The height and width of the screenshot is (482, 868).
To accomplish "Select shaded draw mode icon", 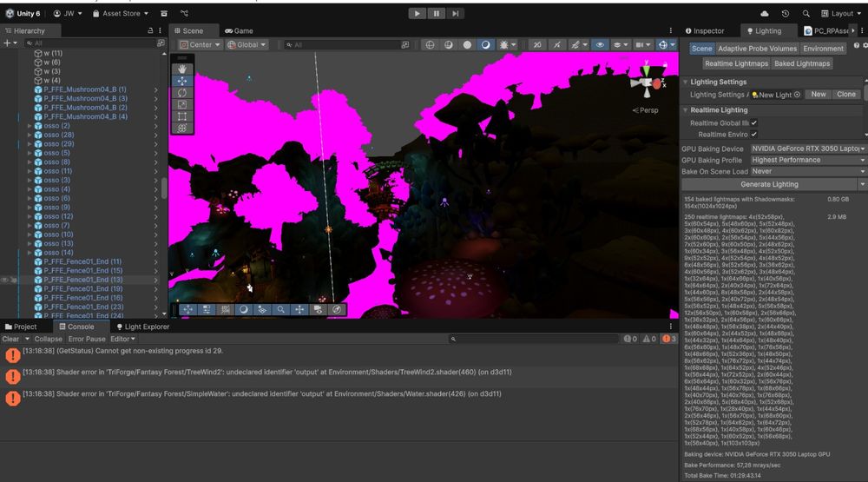I will pos(485,45).
